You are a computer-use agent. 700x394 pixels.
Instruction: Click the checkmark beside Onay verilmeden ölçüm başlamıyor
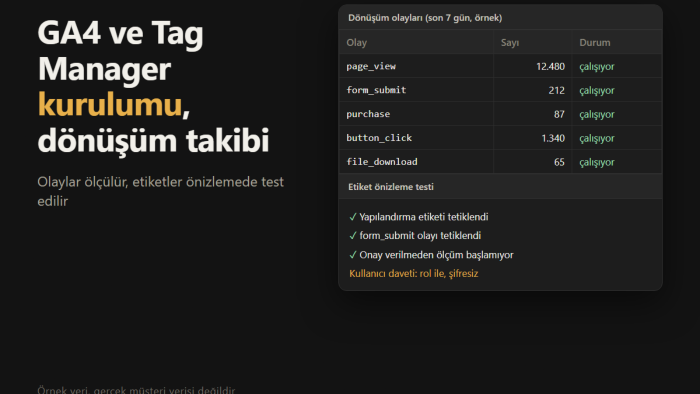353,255
